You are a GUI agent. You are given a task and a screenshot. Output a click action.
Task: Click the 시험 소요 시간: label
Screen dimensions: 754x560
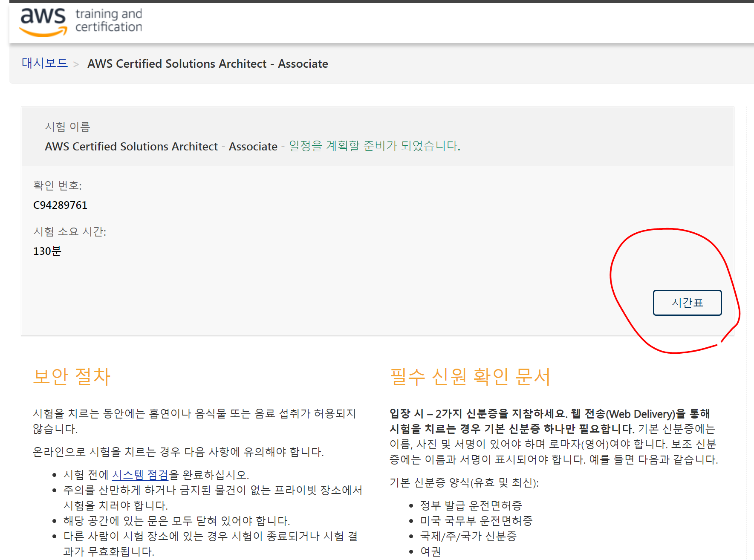pos(70,231)
